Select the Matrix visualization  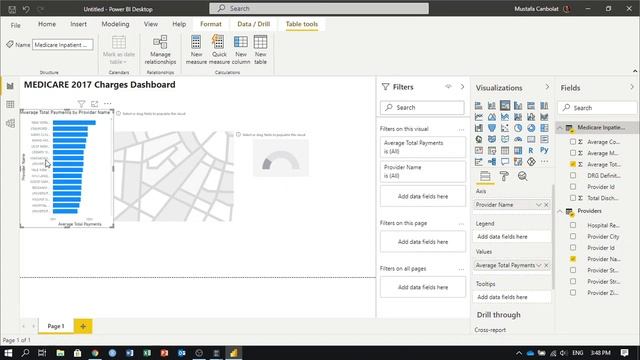pos(518,151)
